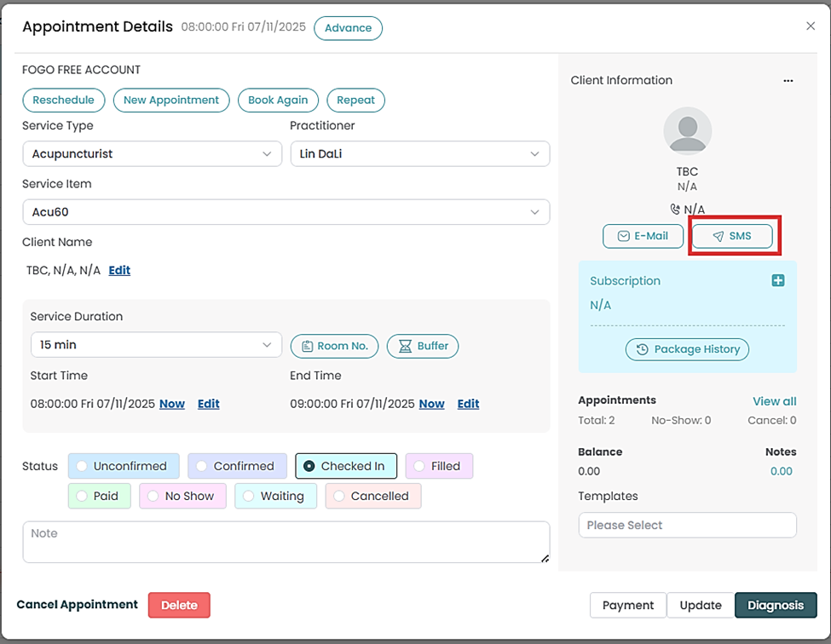Open Package History with clock icon

point(687,349)
